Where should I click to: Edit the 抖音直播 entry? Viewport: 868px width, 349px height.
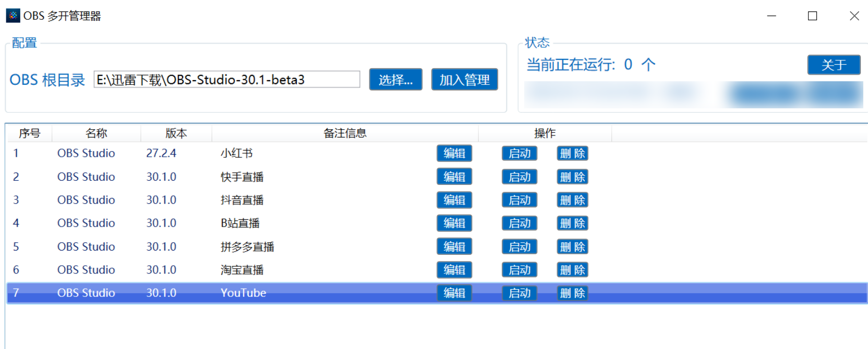click(454, 200)
